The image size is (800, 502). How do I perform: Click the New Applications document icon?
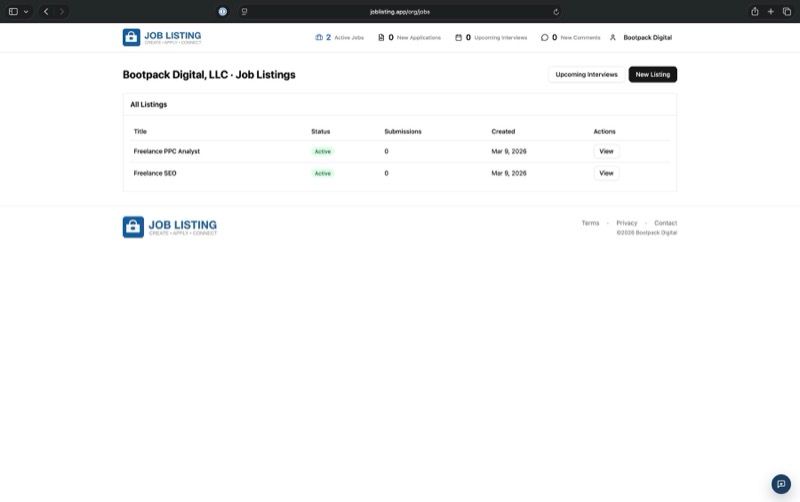(381, 37)
